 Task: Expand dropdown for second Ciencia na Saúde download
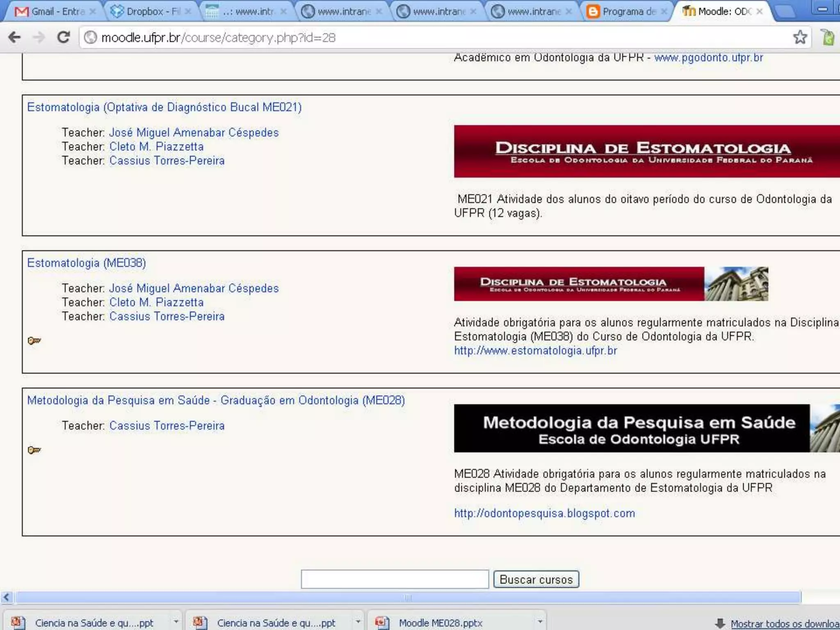point(358,622)
